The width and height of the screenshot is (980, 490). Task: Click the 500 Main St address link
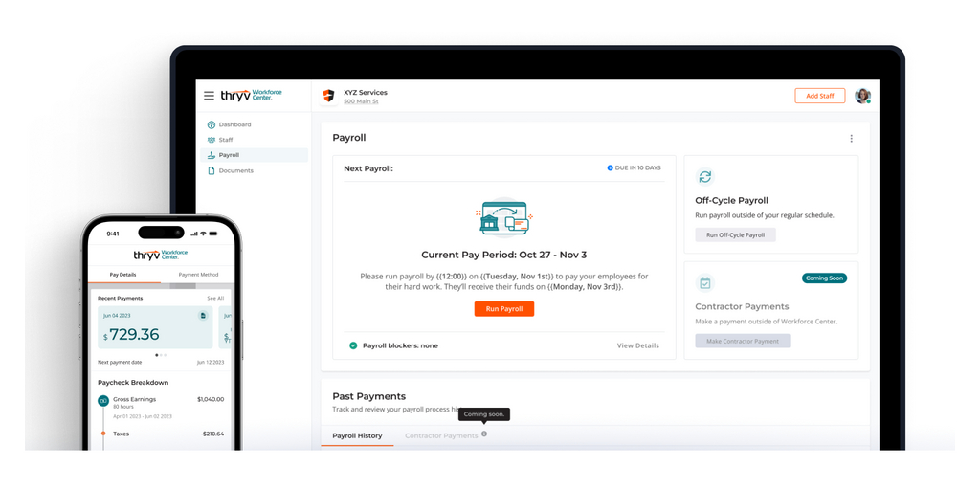361,101
